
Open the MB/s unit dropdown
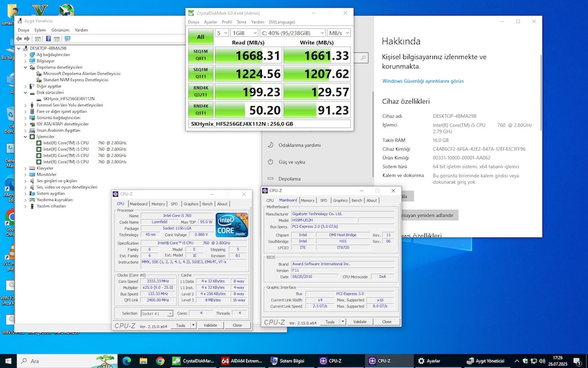click(339, 33)
